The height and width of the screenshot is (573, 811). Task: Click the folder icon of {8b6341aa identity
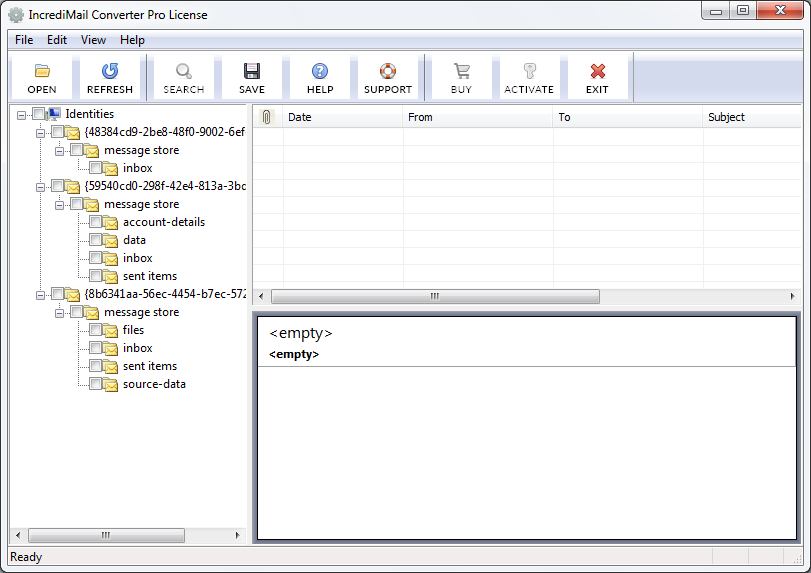[x=72, y=294]
